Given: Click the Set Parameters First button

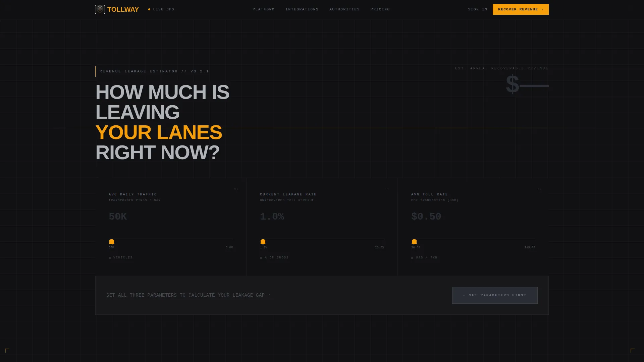Looking at the screenshot, I should pos(495,295).
